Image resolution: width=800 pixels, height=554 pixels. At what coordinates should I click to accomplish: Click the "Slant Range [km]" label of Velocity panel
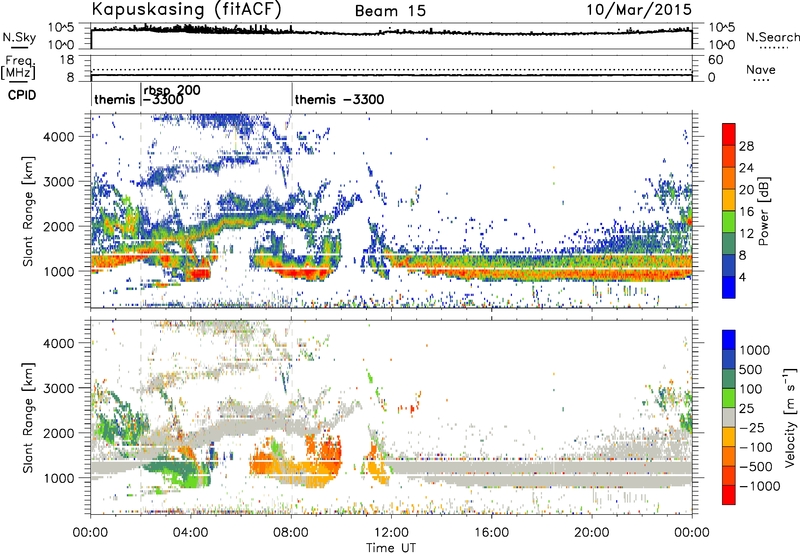pos(28,417)
